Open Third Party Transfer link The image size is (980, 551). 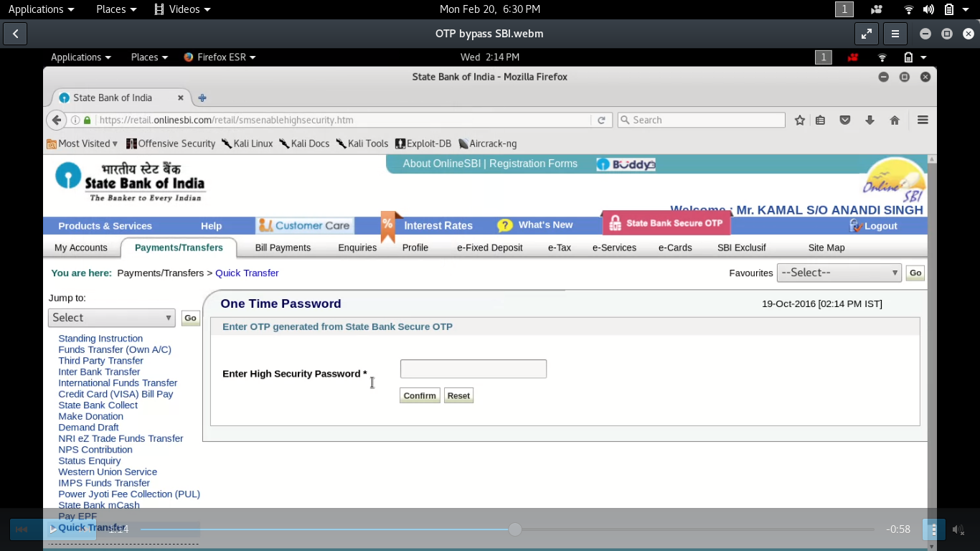click(101, 361)
